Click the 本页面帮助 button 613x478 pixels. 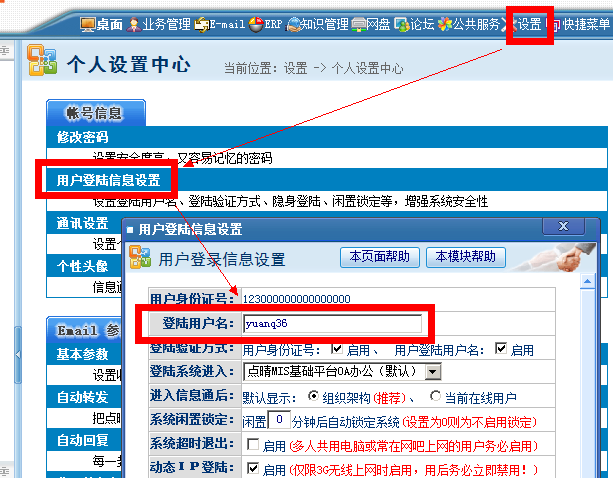tap(379, 257)
